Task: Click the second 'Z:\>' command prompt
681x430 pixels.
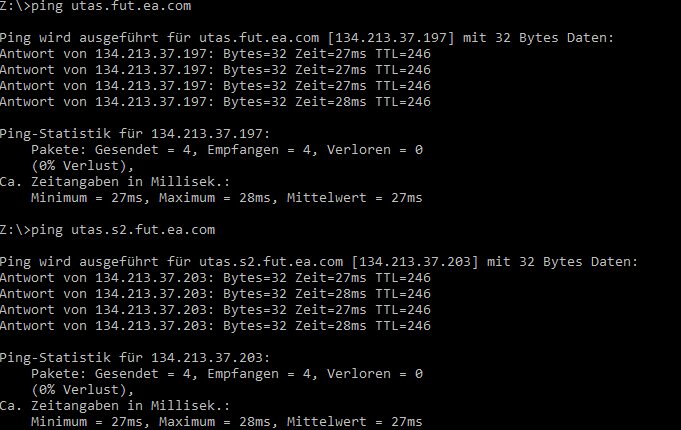Action: click(14, 230)
